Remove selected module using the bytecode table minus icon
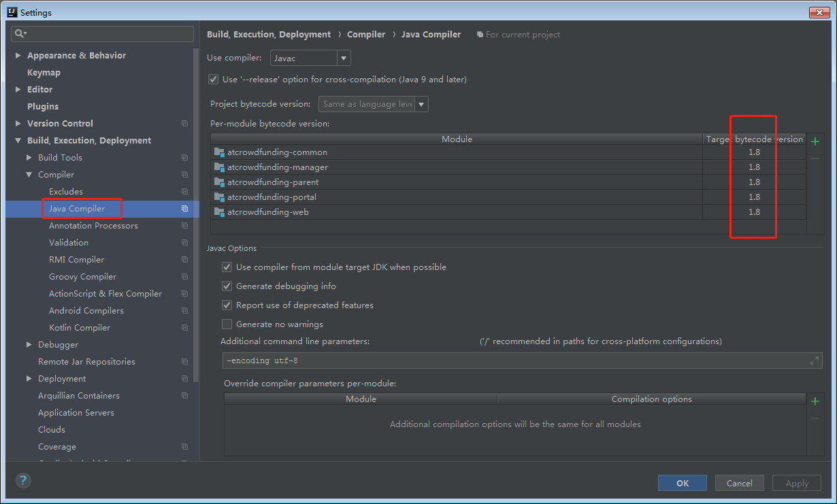 (x=815, y=158)
